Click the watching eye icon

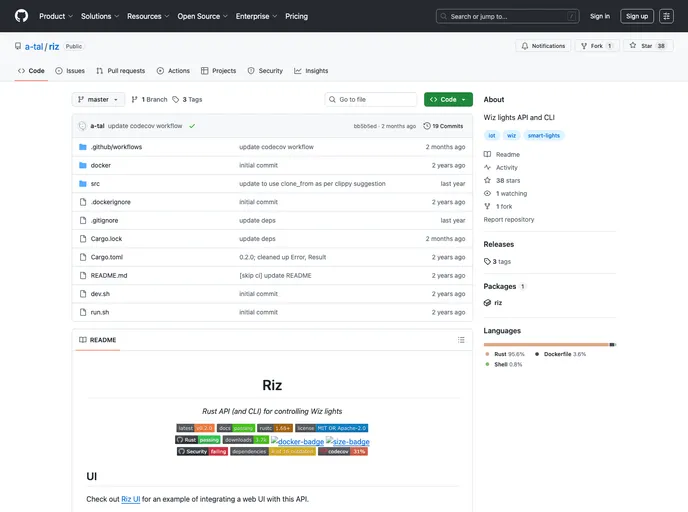(487, 193)
